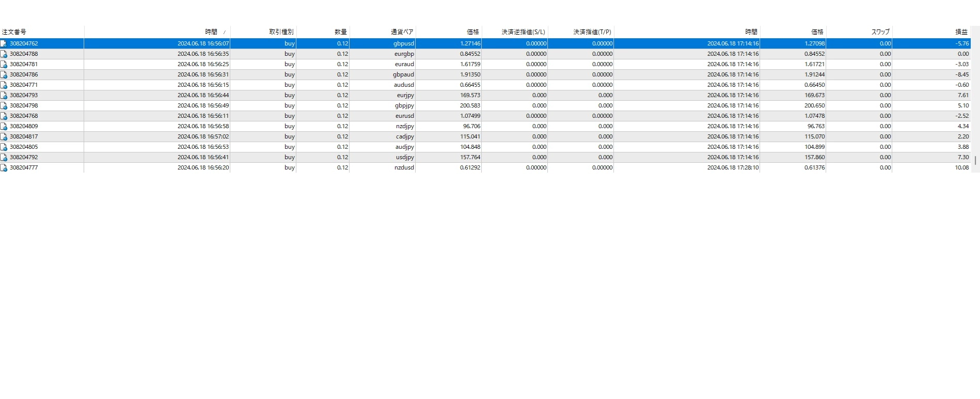Screen dimensions: 980x399
Task: Select the eurusd currency pair cell
Action: tap(404, 116)
